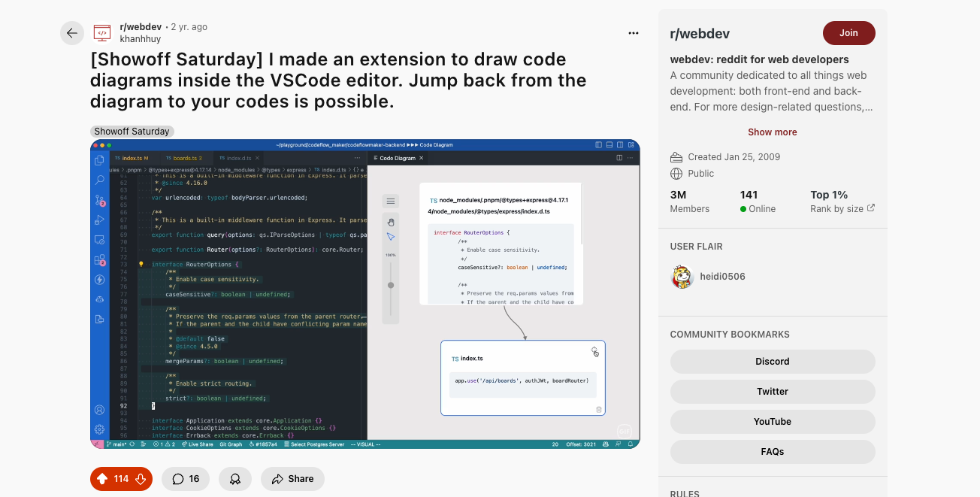Open Twitter community bookmark

coord(773,392)
